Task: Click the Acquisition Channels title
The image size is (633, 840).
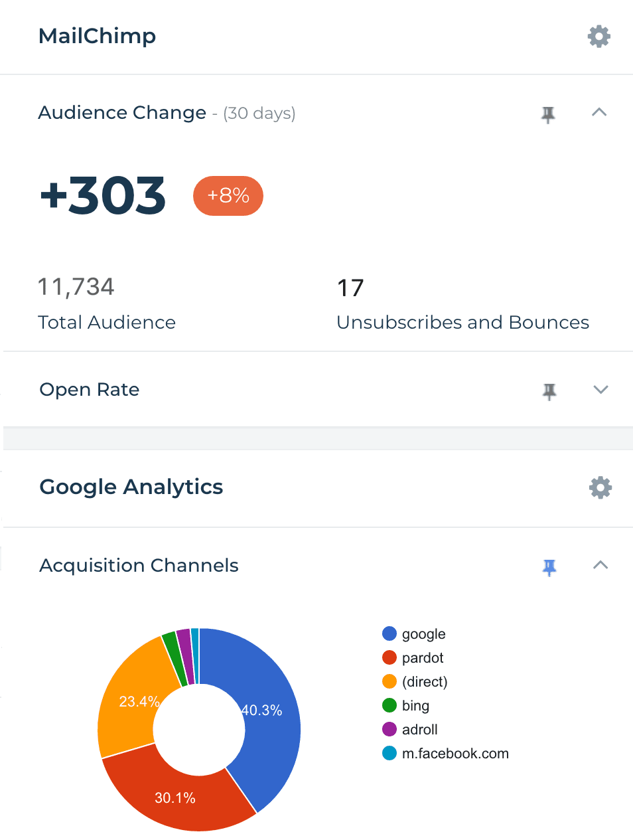Action: click(139, 566)
